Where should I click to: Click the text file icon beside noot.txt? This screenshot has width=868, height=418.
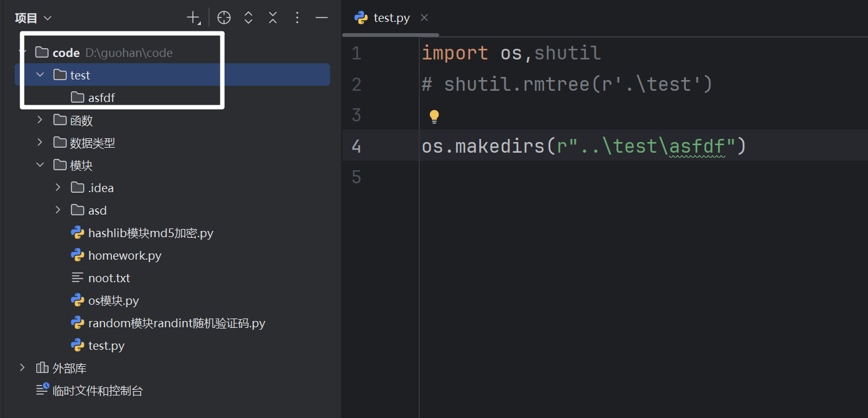78,278
